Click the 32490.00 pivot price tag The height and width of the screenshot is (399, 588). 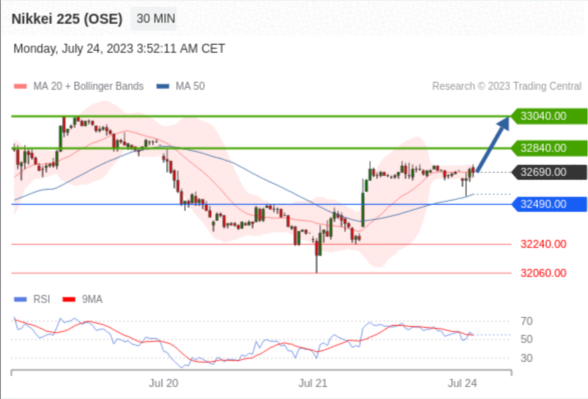(x=549, y=204)
